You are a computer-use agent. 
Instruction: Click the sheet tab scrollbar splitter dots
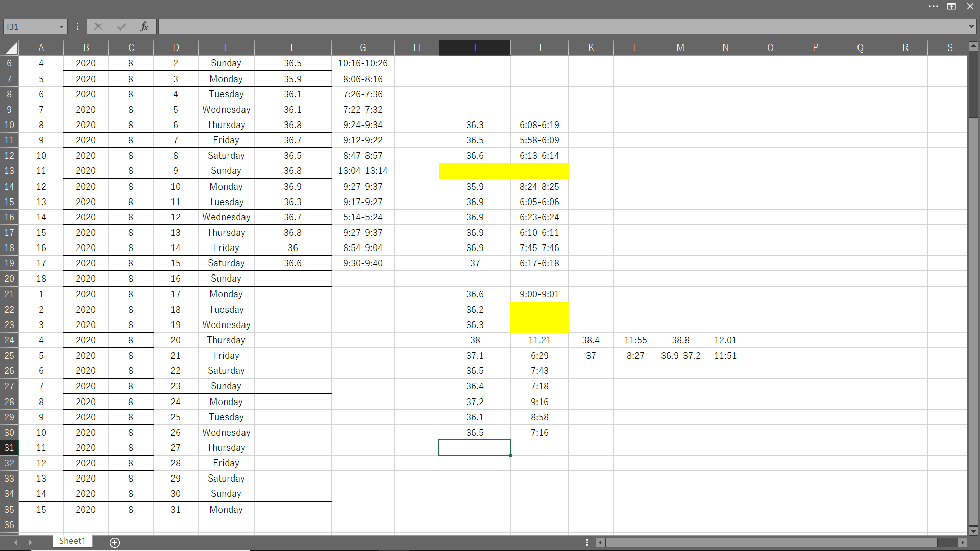(x=587, y=542)
